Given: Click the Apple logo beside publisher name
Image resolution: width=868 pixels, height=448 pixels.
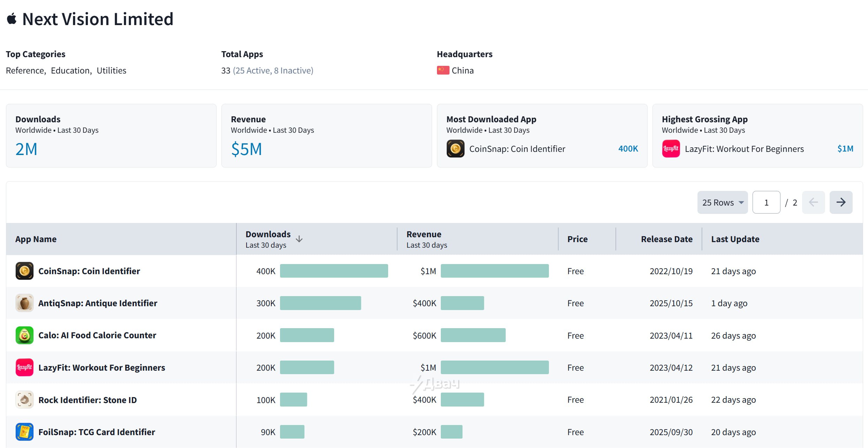Looking at the screenshot, I should point(12,19).
